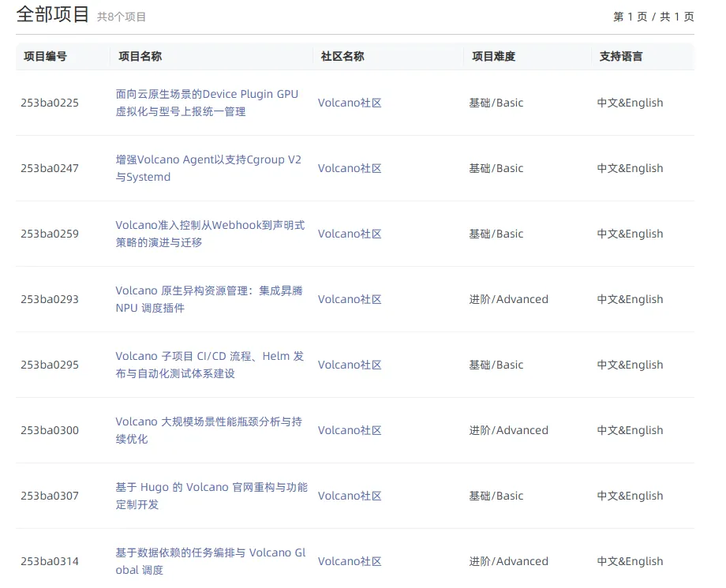Open project 基于 Hugo 的 Volcano 官网重构
726x588 pixels.
(211, 496)
